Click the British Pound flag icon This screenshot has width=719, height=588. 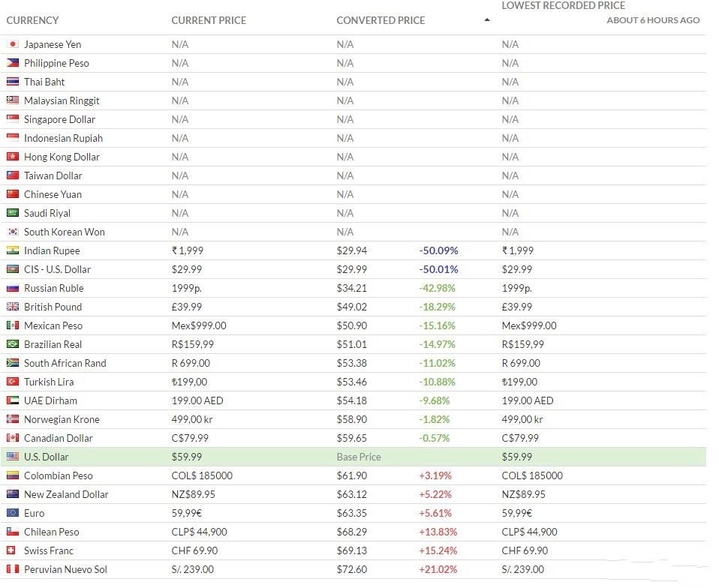pos(12,307)
